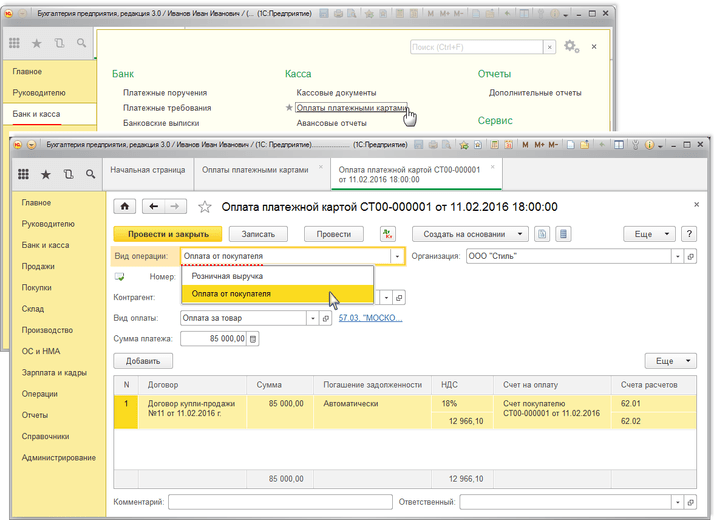Open the 57.03 account link
The height and width of the screenshot is (520, 714).
370,318
